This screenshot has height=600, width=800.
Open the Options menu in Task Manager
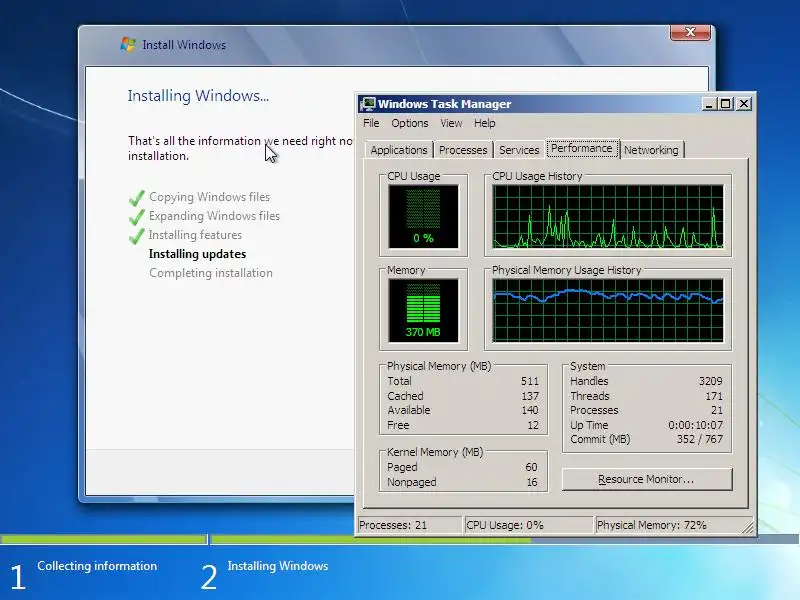410,123
